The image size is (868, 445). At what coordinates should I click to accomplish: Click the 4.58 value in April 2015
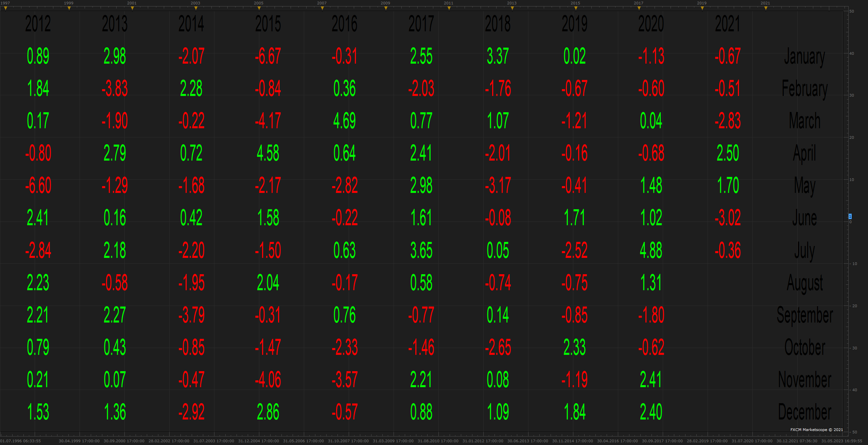point(268,153)
